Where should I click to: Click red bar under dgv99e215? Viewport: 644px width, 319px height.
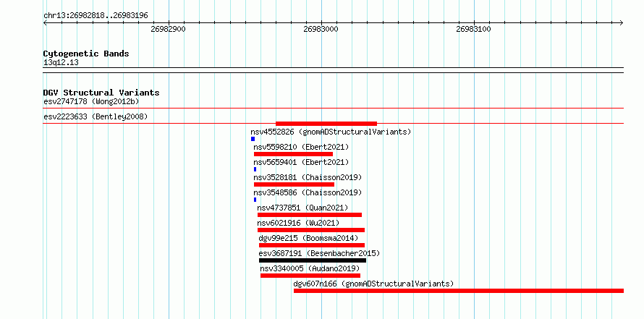pos(312,245)
